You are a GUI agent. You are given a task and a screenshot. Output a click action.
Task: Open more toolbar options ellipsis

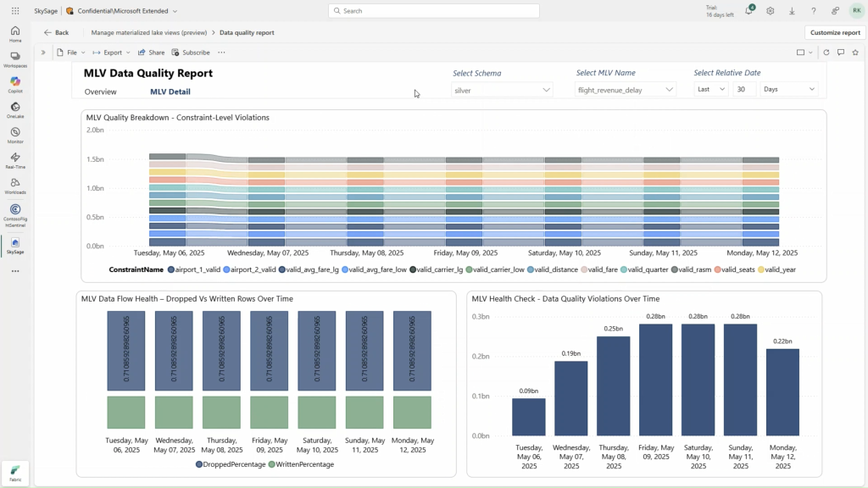point(221,52)
